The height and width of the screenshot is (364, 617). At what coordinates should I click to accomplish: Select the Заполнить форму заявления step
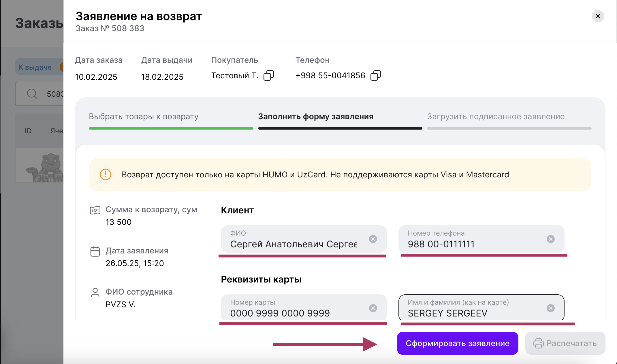pyautogui.click(x=316, y=117)
